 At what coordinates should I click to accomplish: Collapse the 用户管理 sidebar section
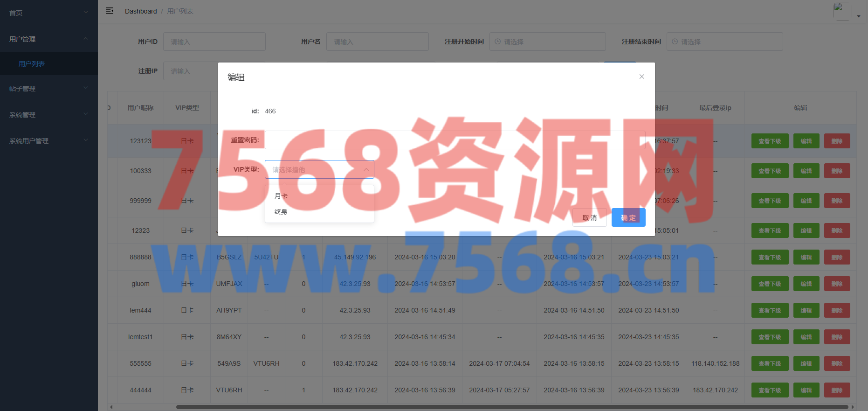point(49,39)
